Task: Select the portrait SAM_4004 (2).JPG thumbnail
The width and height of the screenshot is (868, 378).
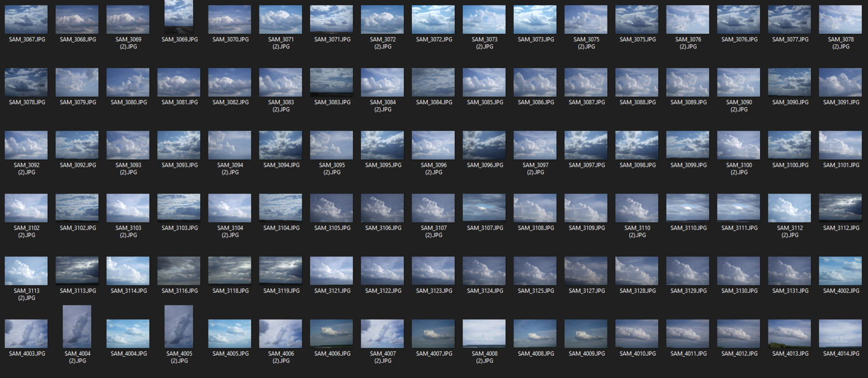Action: click(77, 326)
